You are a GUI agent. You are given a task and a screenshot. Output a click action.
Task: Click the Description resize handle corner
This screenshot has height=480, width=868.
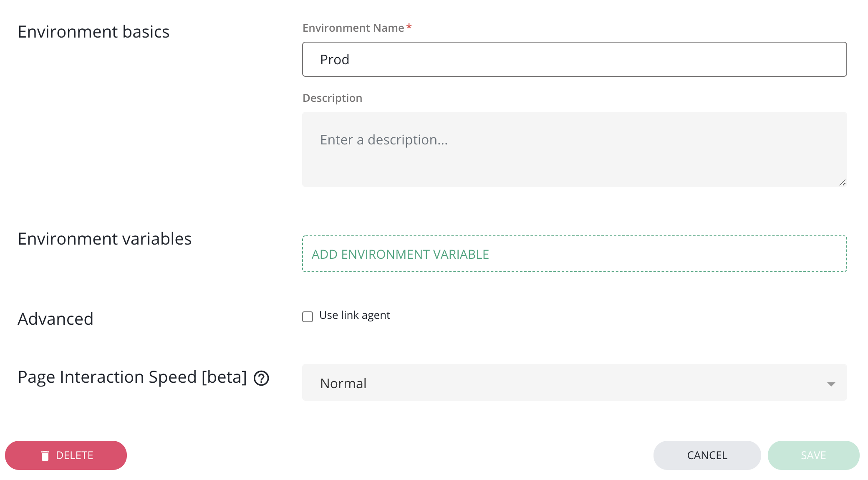point(842,183)
